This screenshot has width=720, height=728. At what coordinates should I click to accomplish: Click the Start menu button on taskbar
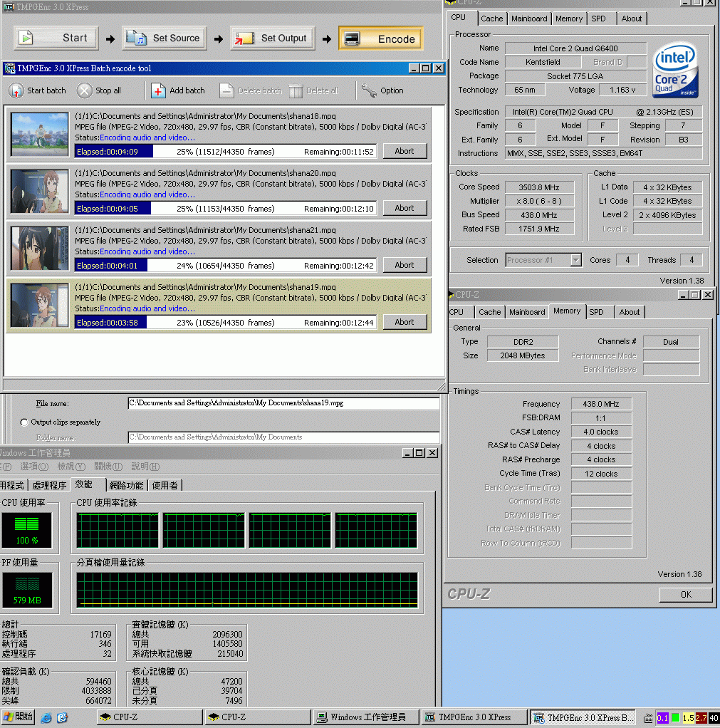pos(18,717)
